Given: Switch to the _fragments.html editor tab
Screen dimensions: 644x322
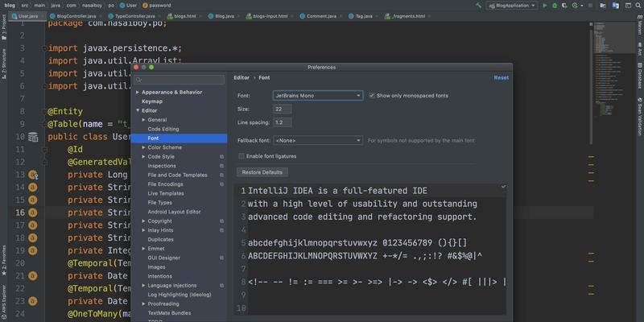Looking at the screenshot, I should [407, 16].
